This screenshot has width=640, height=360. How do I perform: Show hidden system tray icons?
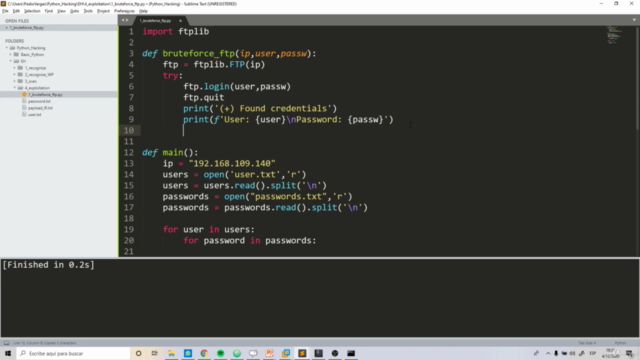548,353
